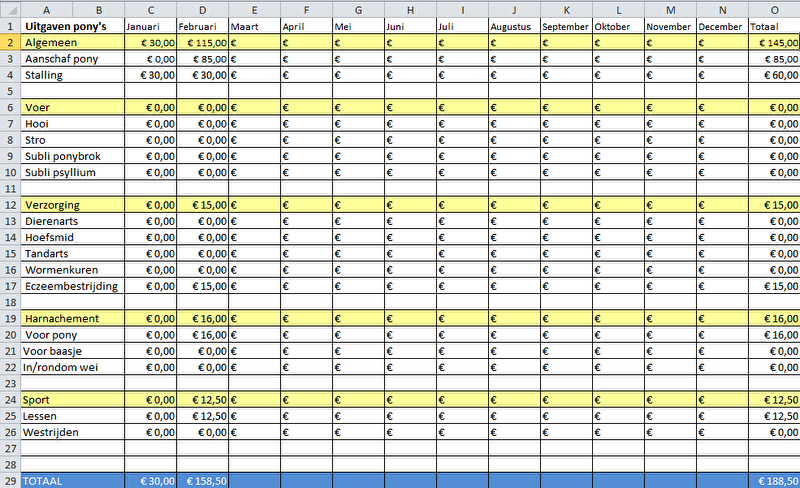This screenshot has height=488, width=800.
Task: Click the Eczeembestrijding row label
Action: pos(71,286)
